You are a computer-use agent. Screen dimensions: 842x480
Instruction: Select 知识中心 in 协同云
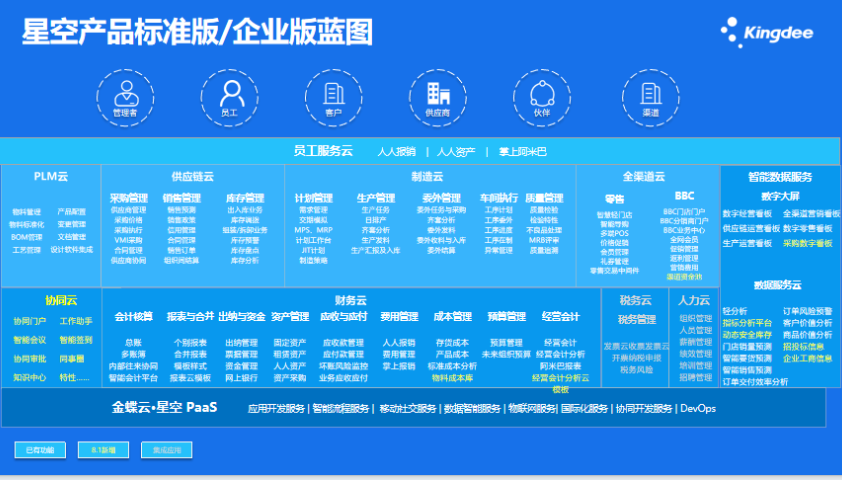click(30, 377)
